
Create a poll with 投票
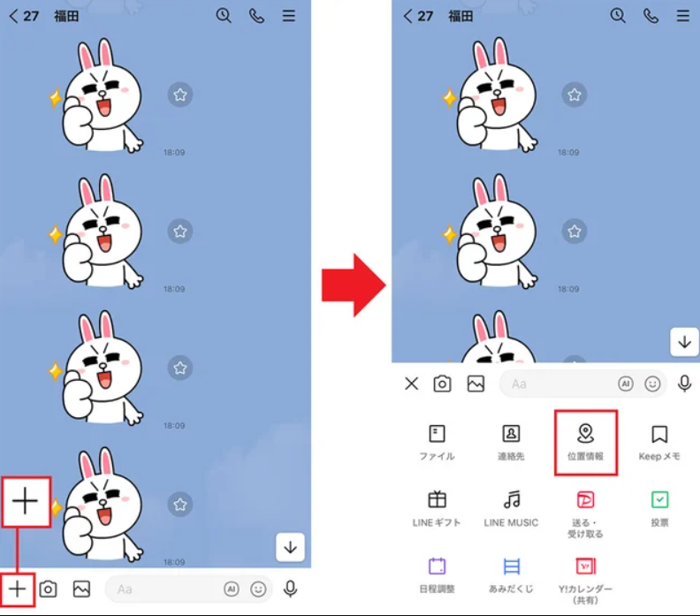click(x=659, y=509)
